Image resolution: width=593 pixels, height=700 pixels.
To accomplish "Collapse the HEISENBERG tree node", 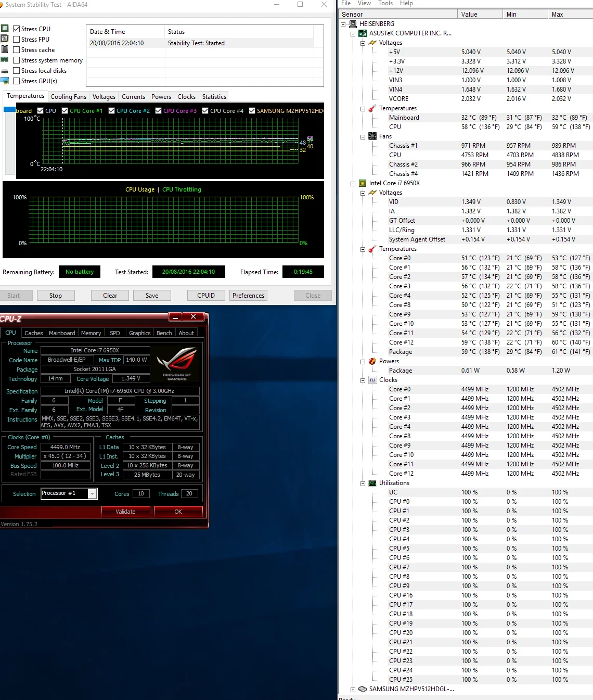I will click(343, 24).
